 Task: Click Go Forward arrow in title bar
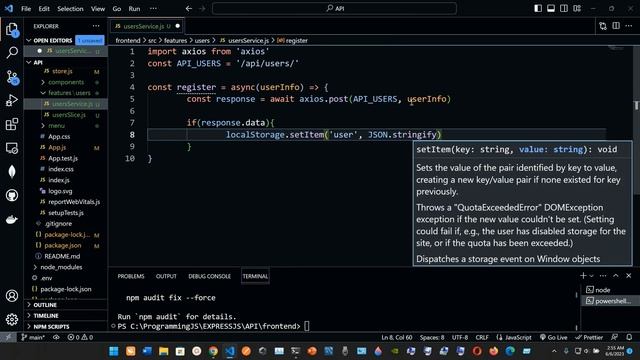click(x=202, y=9)
